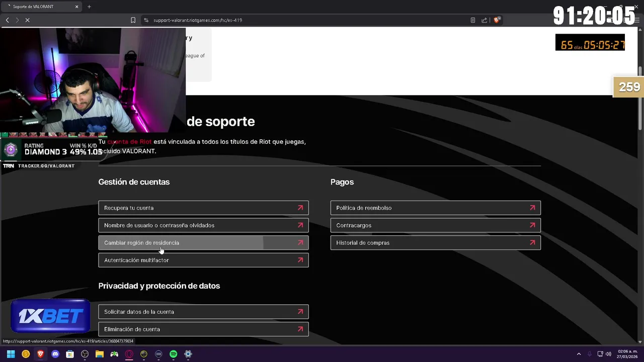Open Opera GX from the taskbar
This screenshot has width=644, height=362.
coord(129,354)
